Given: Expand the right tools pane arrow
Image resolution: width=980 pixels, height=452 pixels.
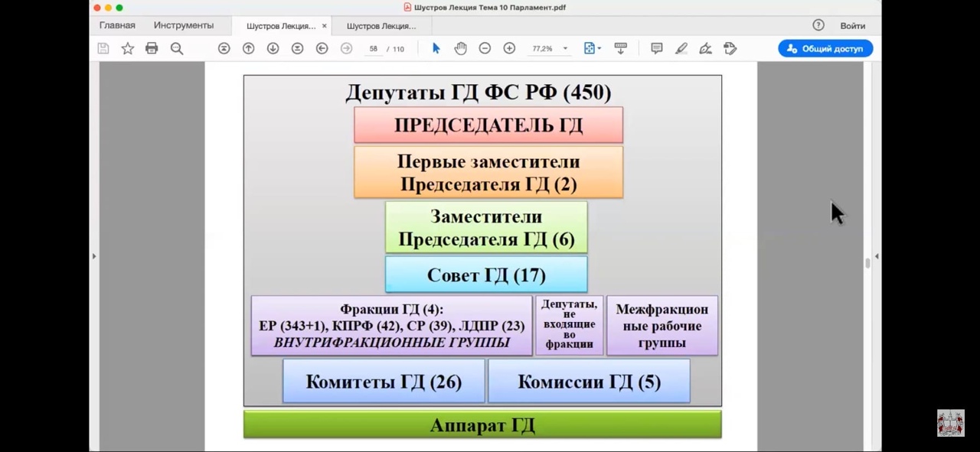Looking at the screenshot, I should tap(877, 256).
